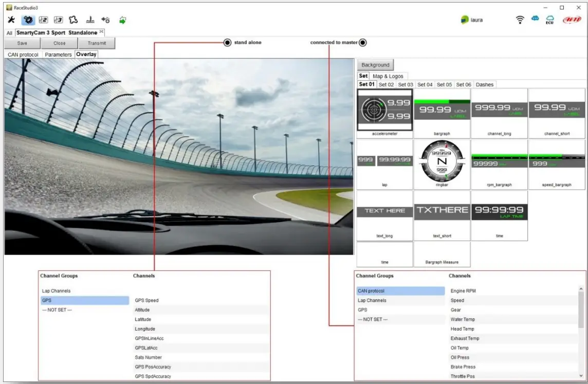Viewport: 588px width, 384px height.
Task: Open the tracks manager icon
Action: click(x=73, y=20)
